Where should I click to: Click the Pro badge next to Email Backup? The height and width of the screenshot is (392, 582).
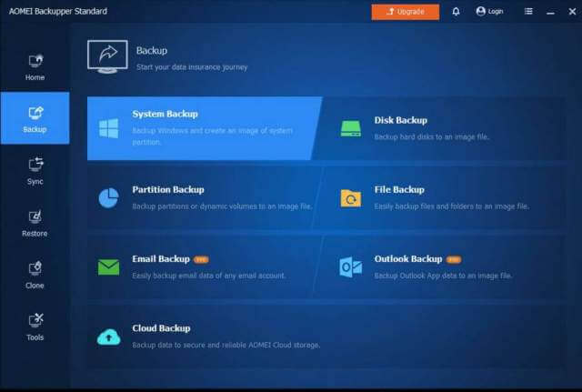coord(201,259)
